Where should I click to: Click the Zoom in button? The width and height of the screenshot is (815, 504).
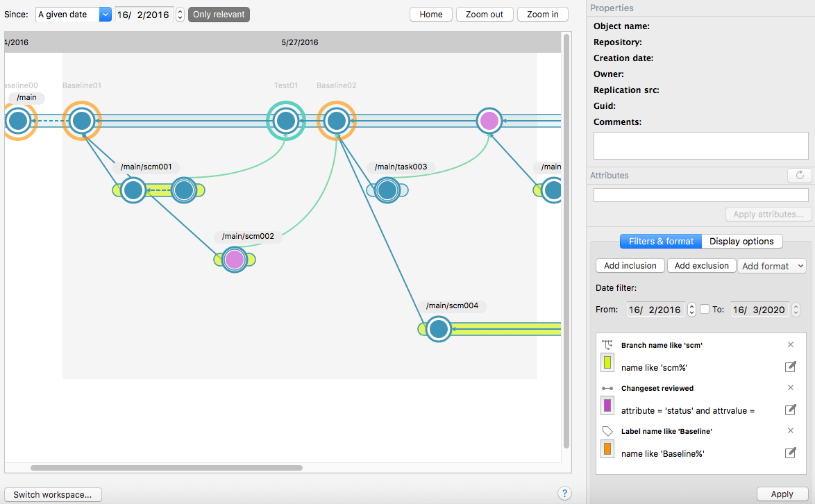pos(543,15)
